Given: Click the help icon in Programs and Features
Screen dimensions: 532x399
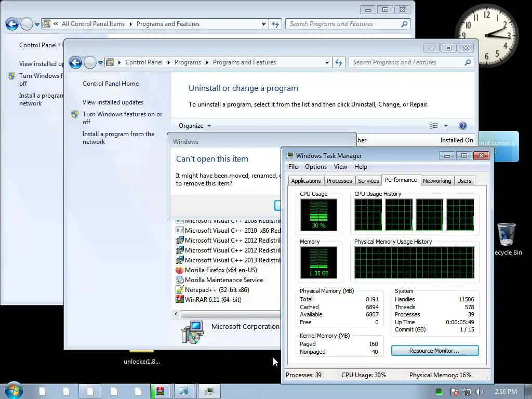Looking at the screenshot, I should point(462,126).
